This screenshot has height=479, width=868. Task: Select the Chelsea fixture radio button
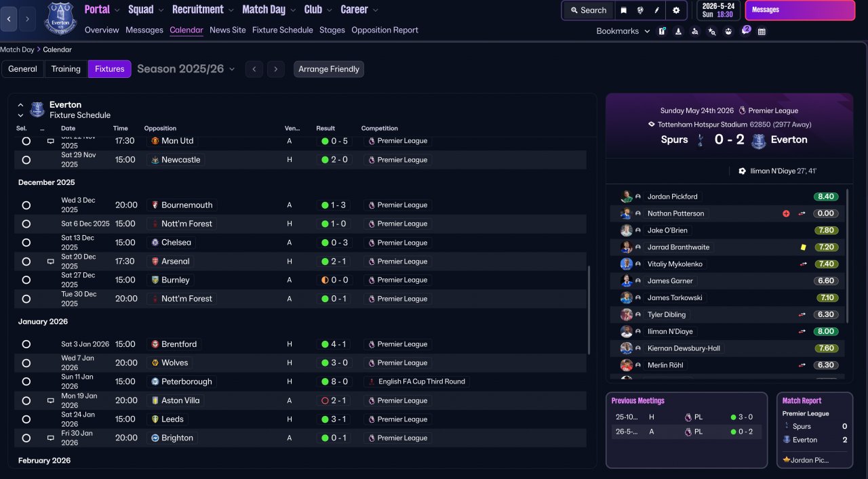26,243
